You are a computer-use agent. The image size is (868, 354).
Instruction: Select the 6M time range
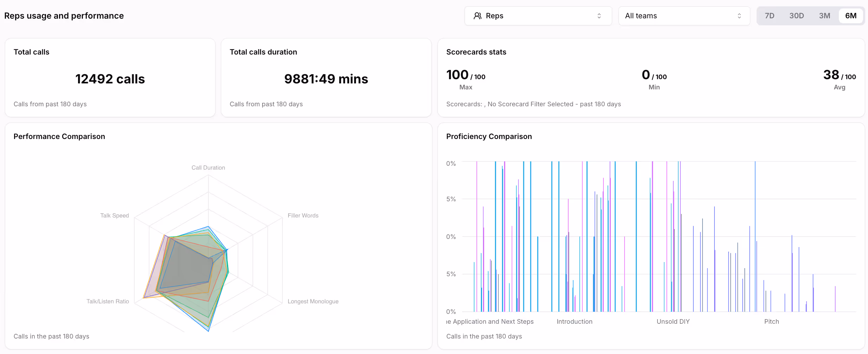[851, 16]
